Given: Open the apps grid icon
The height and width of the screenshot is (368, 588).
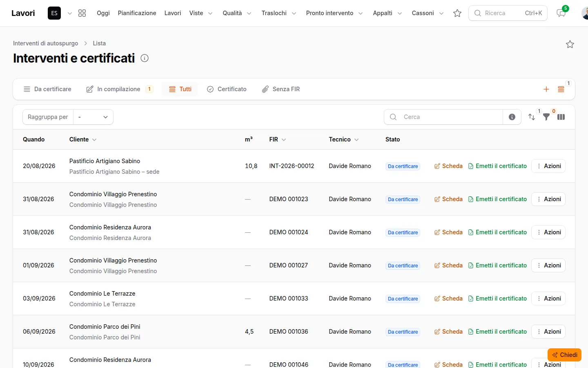Looking at the screenshot, I should click(x=82, y=13).
